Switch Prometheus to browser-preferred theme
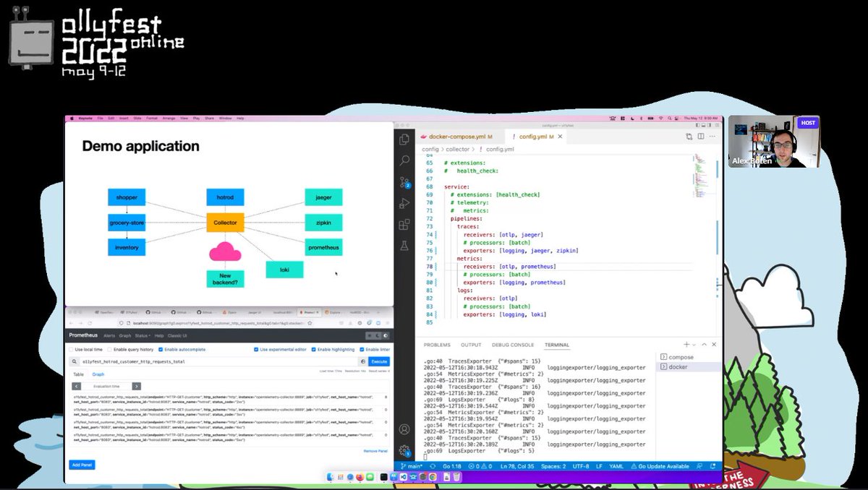The image size is (868, 490). (386, 336)
